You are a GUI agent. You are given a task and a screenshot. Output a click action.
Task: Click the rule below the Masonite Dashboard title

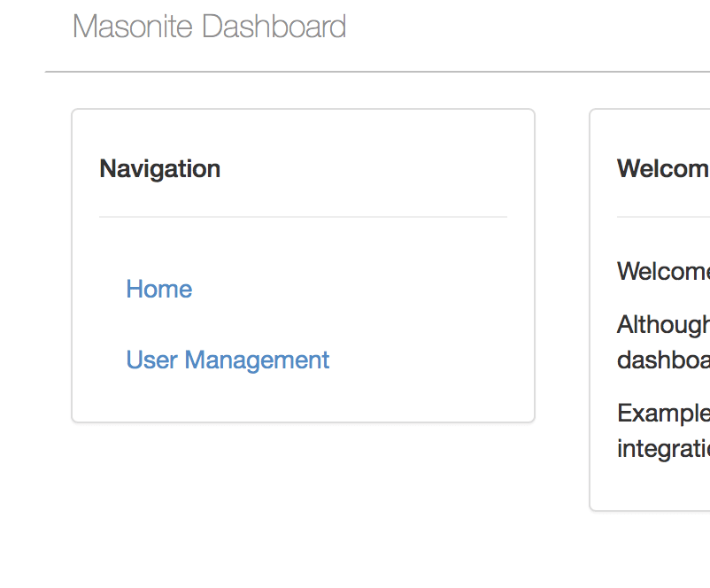(377, 72)
